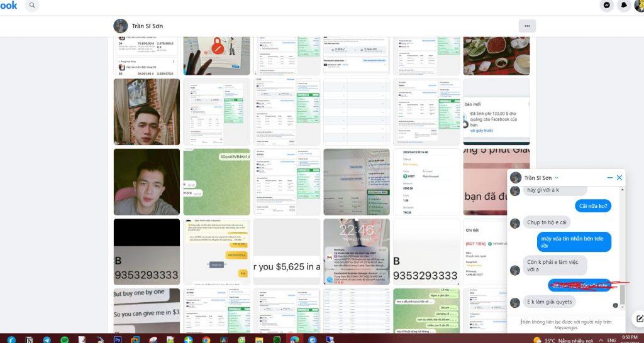Screen dimensions: 644x343
Task: Open the Facebook search icon
Action: [31, 6]
